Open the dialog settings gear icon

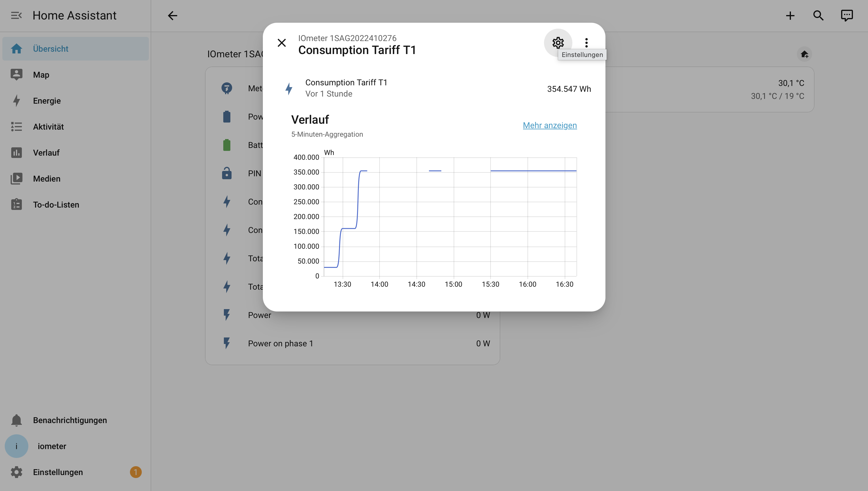coord(558,43)
